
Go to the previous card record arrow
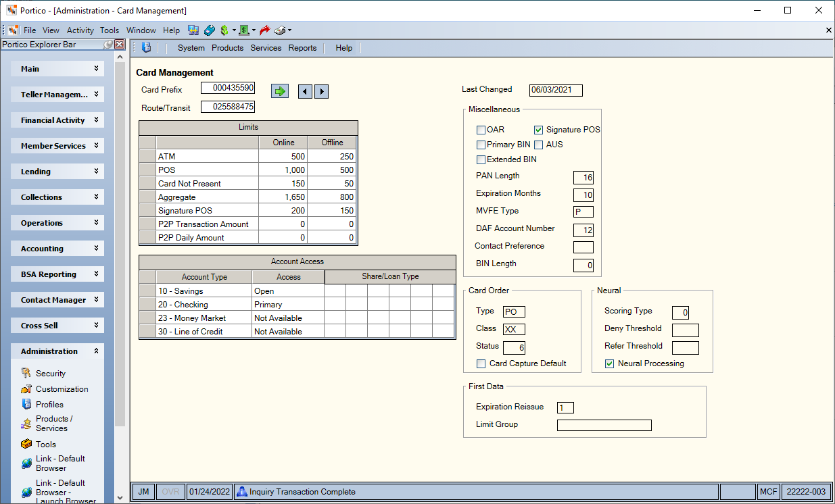click(305, 91)
